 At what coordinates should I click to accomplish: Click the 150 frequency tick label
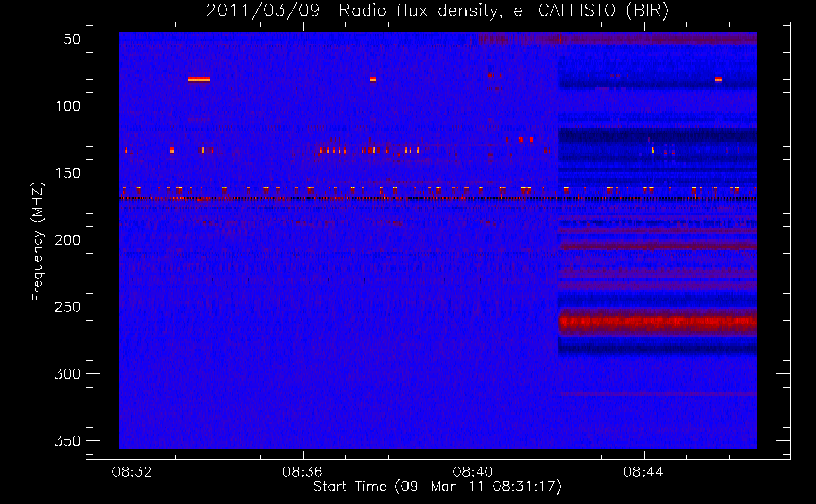pos(68,173)
